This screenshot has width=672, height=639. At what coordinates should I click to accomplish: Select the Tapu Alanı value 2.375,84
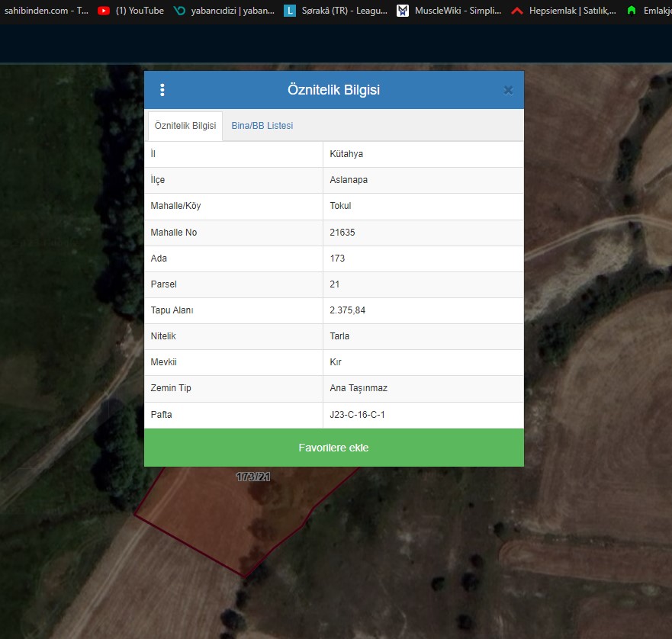point(349,310)
